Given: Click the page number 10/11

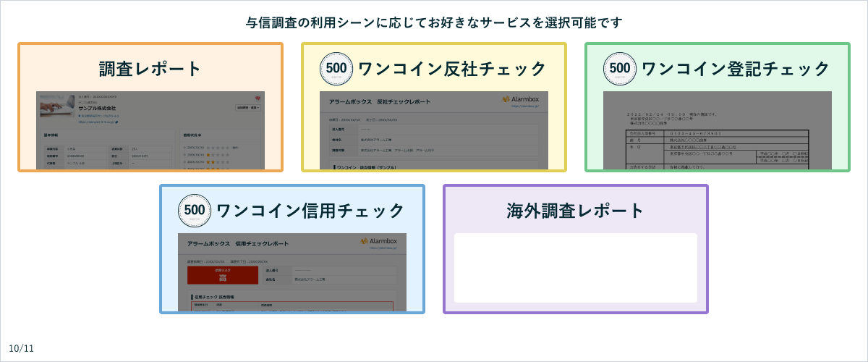Looking at the screenshot, I should (x=22, y=348).
